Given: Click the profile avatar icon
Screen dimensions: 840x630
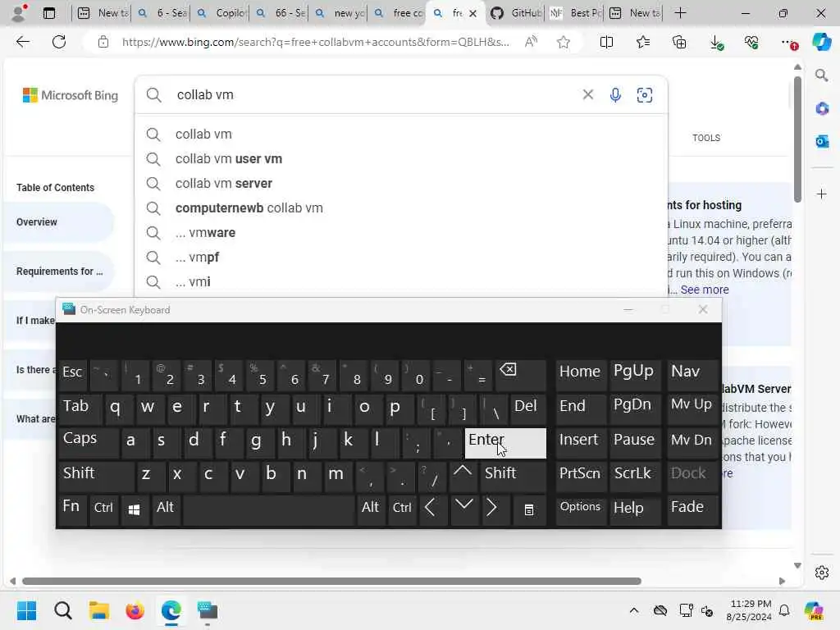Looking at the screenshot, I should coord(18,13).
